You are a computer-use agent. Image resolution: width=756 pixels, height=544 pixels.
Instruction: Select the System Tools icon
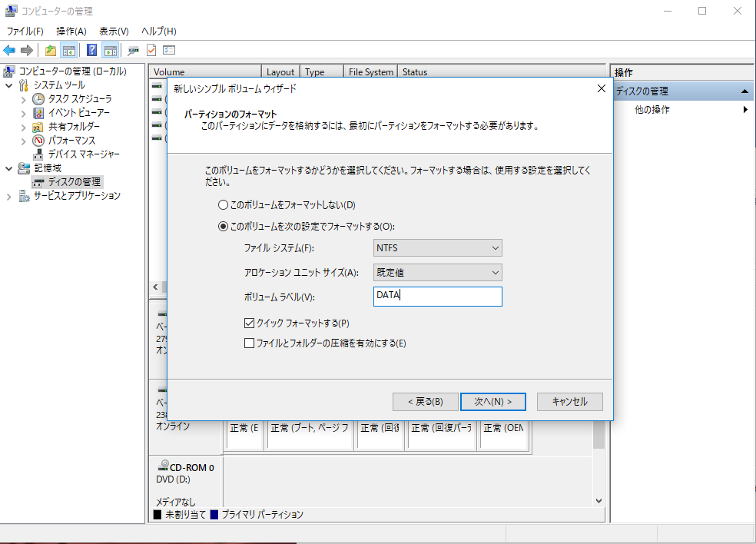(x=24, y=85)
